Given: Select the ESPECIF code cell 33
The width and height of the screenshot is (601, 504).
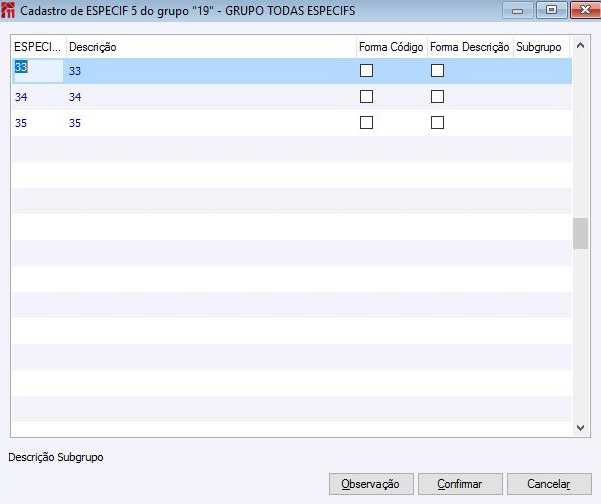Looking at the screenshot, I should click(x=38, y=71).
